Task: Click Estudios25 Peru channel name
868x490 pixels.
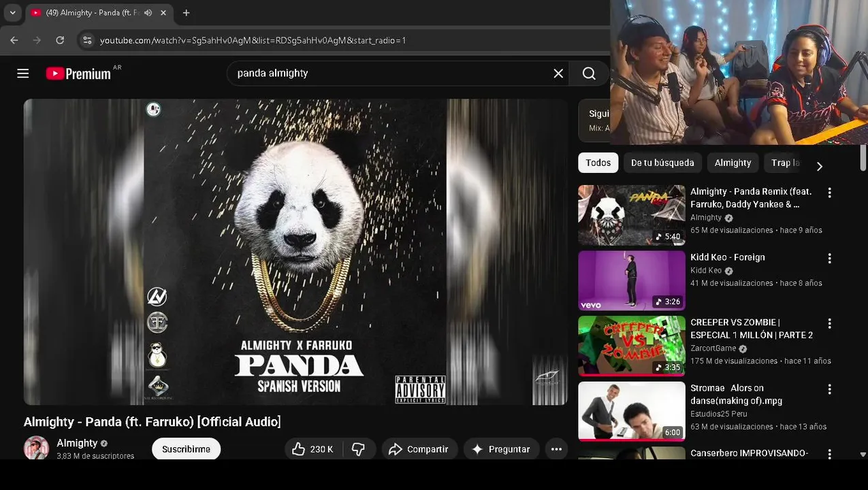Action: coord(719,414)
